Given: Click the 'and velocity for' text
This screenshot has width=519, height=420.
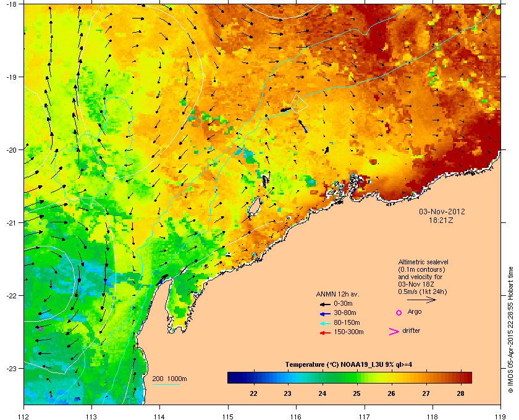Looking at the screenshot, I should pos(420,277).
